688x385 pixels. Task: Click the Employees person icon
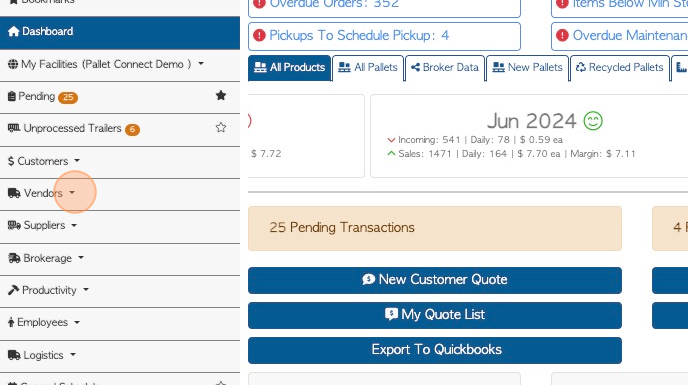coord(11,323)
